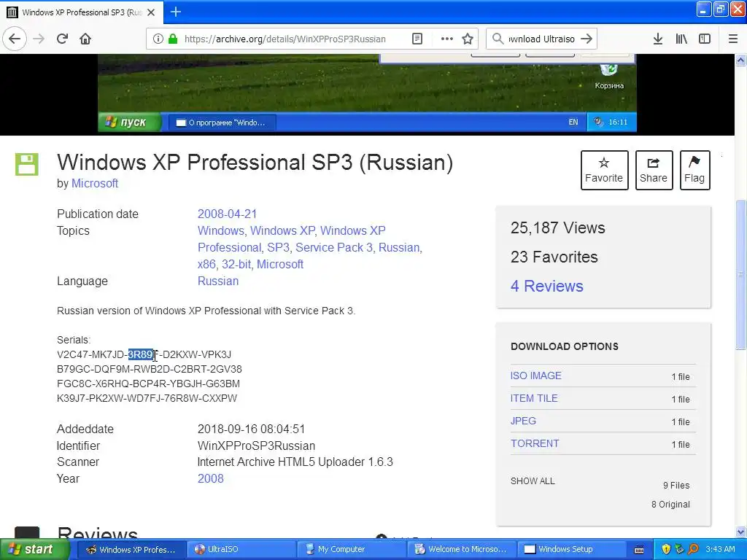Viewport: 747px width, 560px height.
Task: Open the page actions three-dots menu
Action: 447,39
